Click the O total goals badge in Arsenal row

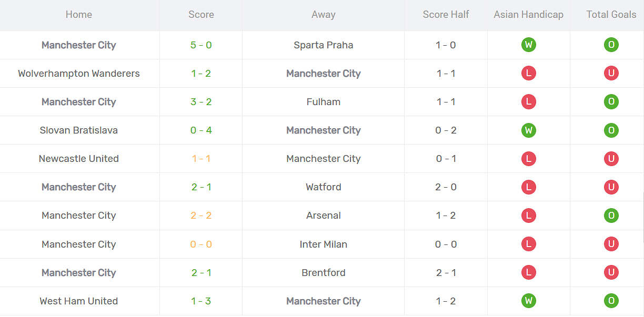point(611,216)
